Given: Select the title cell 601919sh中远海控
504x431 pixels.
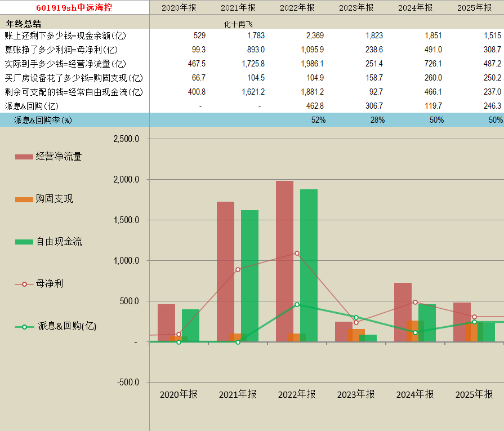Looking at the screenshot, I should pos(74,7).
